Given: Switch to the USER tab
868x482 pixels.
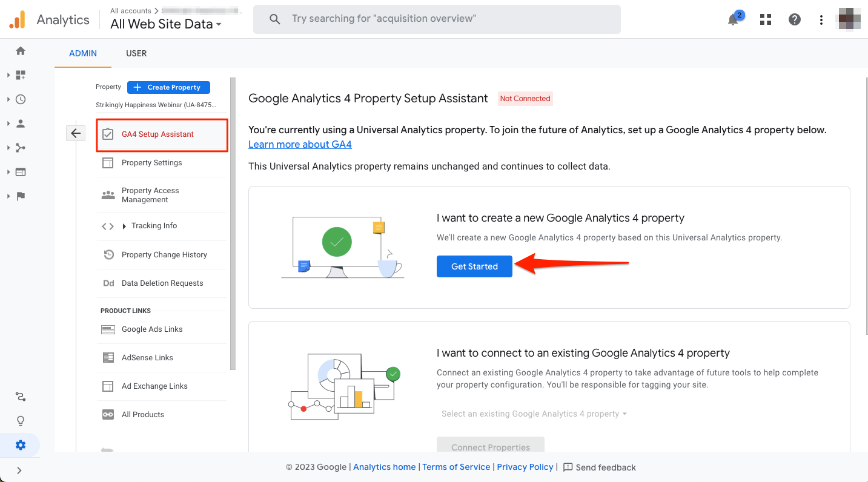Looking at the screenshot, I should [x=136, y=53].
